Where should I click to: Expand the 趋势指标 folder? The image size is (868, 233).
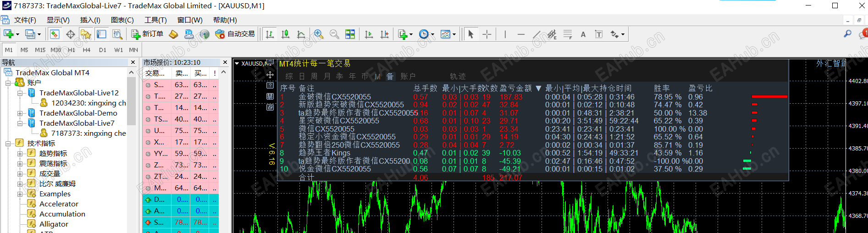[20, 154]
